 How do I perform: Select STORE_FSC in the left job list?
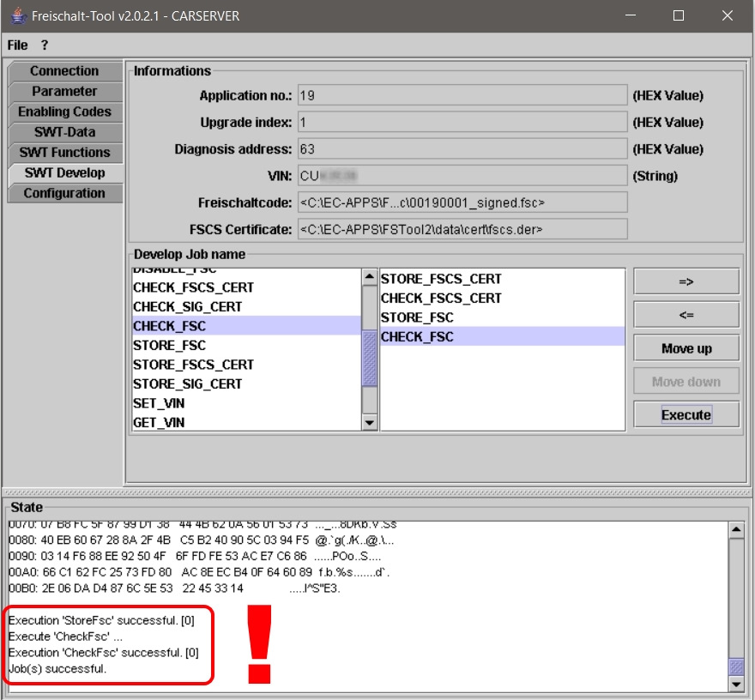point(246,345)
